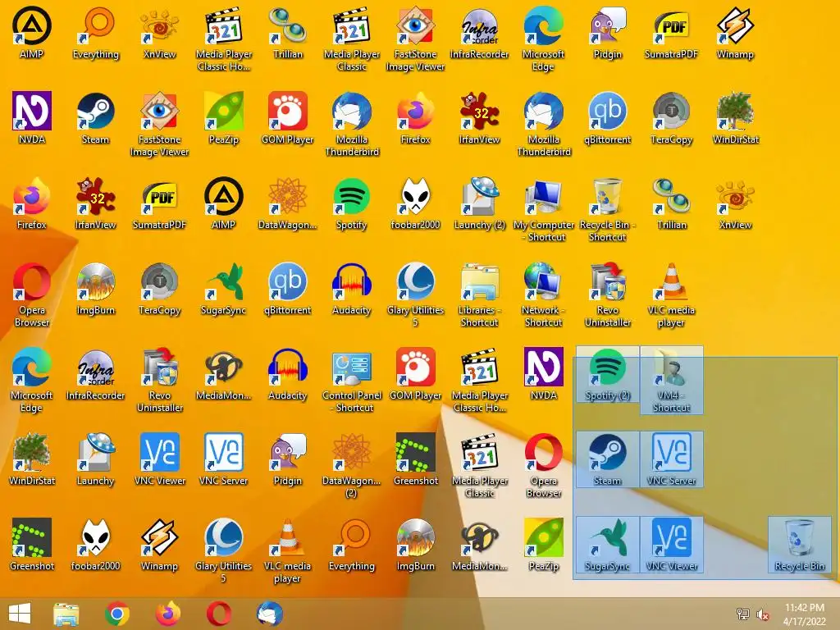The image size is (840, 630).
Task: Select the highlighted SugarSync hummingbird icon
Action: click(x=608, y=546)
